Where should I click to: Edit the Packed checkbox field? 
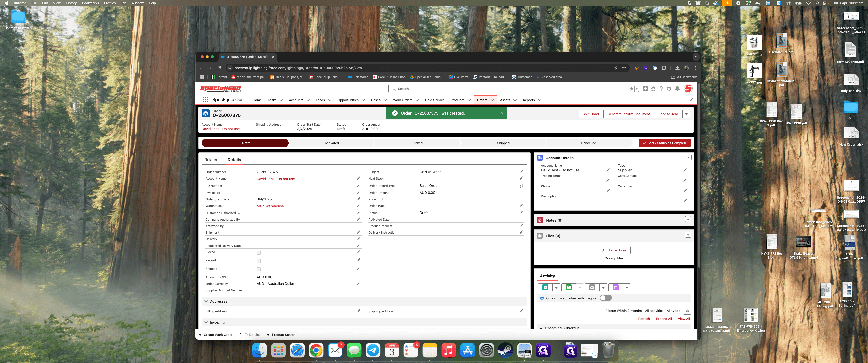pyautogui.click(x=358, y=260)
